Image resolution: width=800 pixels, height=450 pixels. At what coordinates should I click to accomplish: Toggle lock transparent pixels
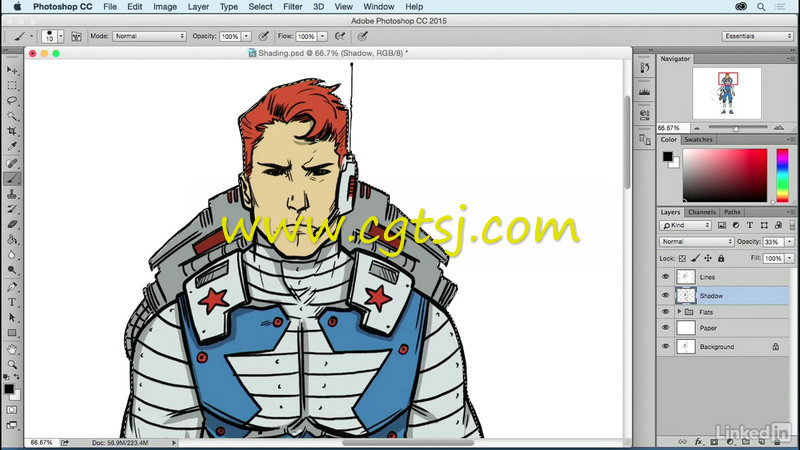click(682, 259)
